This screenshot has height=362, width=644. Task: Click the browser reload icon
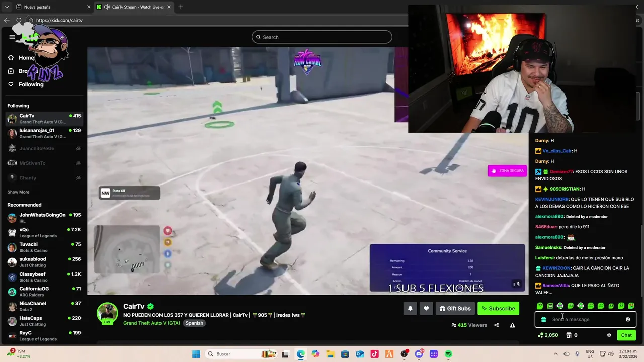click(19, 20)
